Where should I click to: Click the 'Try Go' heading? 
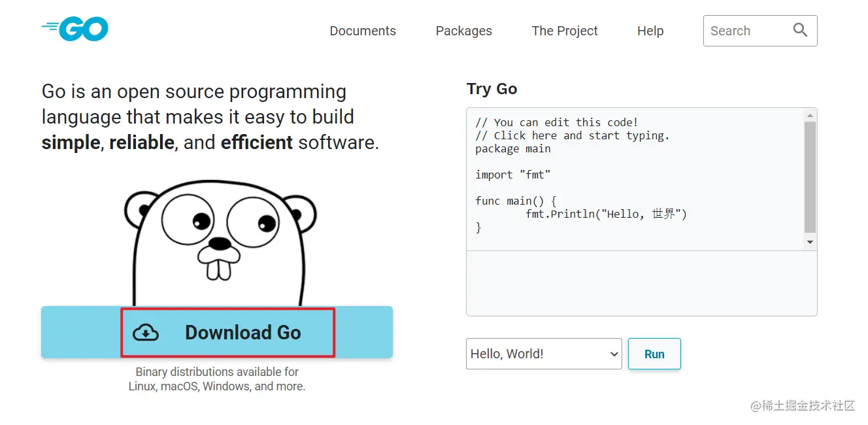(492, 89)
